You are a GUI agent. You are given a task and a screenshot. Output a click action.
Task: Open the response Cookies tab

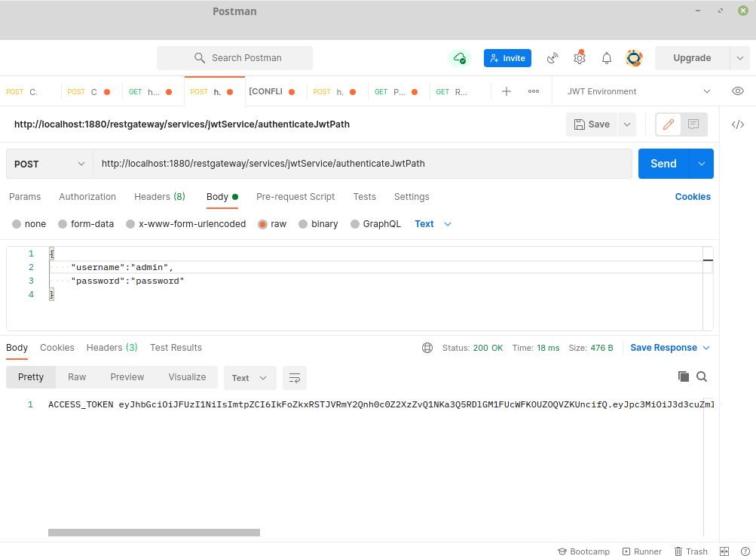(57, 348)
